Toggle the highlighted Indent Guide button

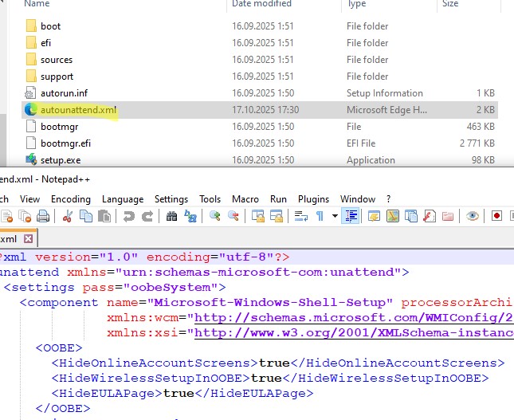pyautogui.click(x=351, y=216)
